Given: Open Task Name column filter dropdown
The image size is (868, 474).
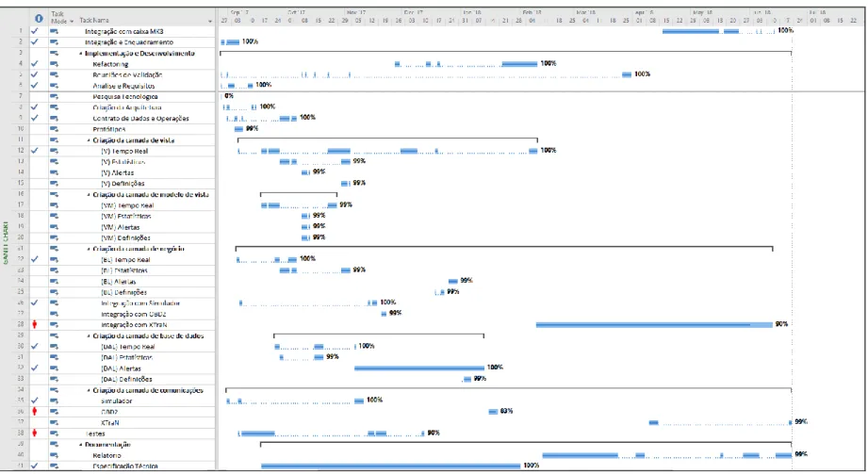Looking at the screenshot, I should pos(210,21).
